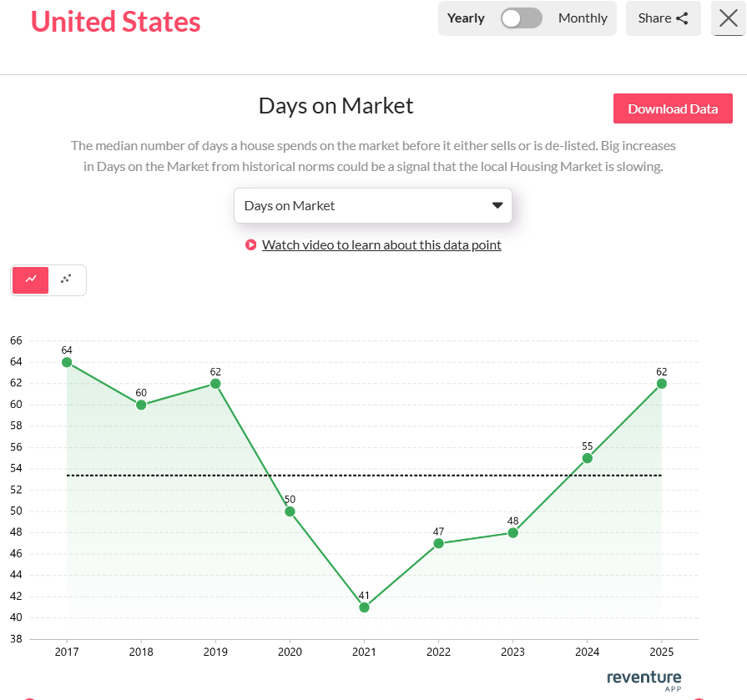Click the 2023 data point labeled 48
Viewport: 747px width, 700px height.
pos(513,533)
